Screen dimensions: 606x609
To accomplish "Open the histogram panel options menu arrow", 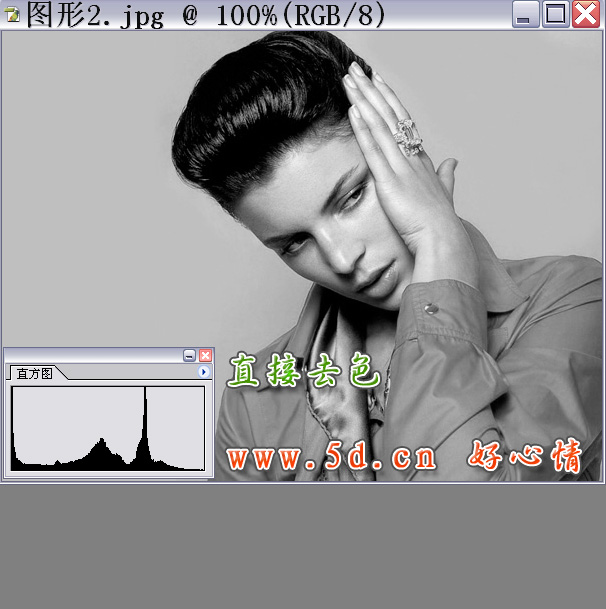I will (x=204, y=372).
